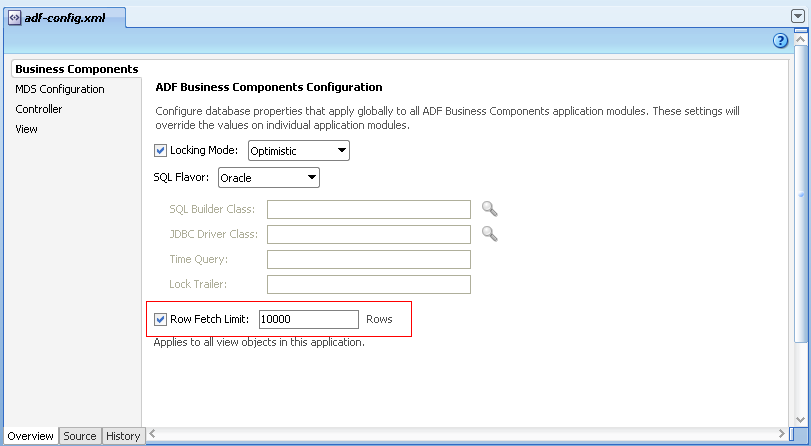The height and width of the screenshot is (446, 811).
Task: Switch to the History tab
Action: [123, 436]
